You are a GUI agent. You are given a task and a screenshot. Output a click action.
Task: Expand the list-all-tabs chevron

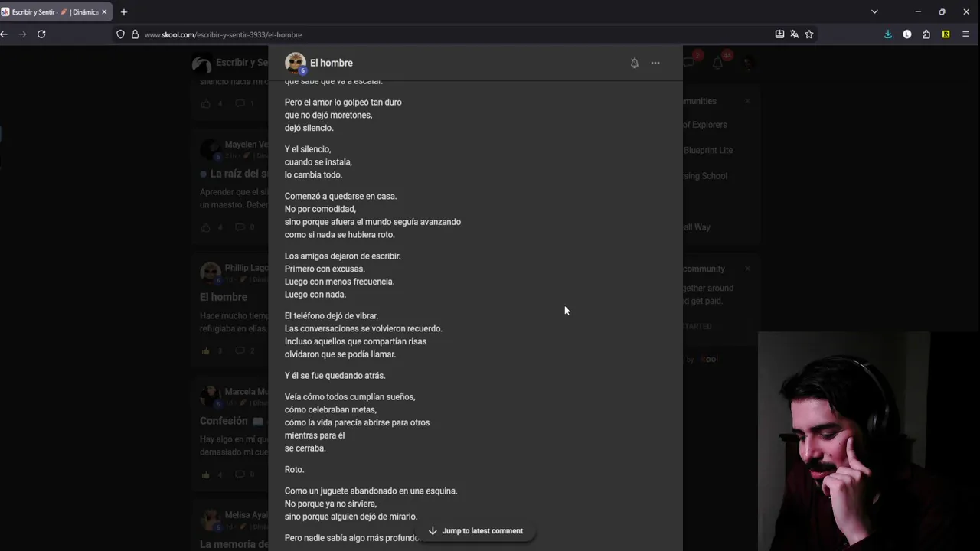874,12
